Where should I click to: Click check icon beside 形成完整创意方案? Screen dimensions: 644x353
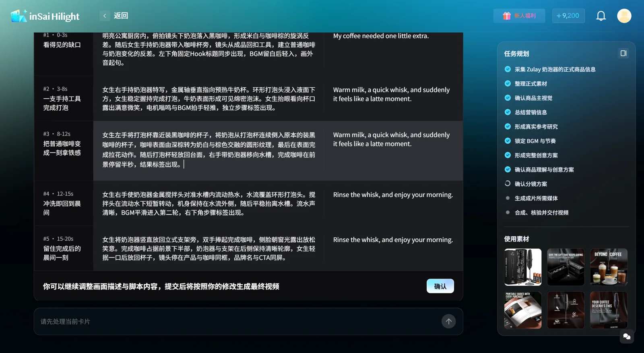508,155
